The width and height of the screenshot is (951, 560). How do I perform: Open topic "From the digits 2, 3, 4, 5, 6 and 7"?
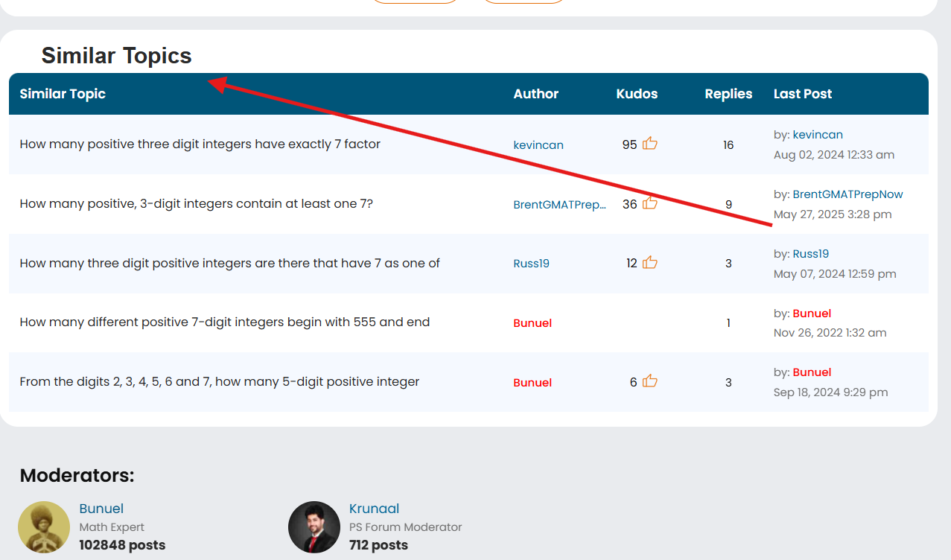pos(219,382)
